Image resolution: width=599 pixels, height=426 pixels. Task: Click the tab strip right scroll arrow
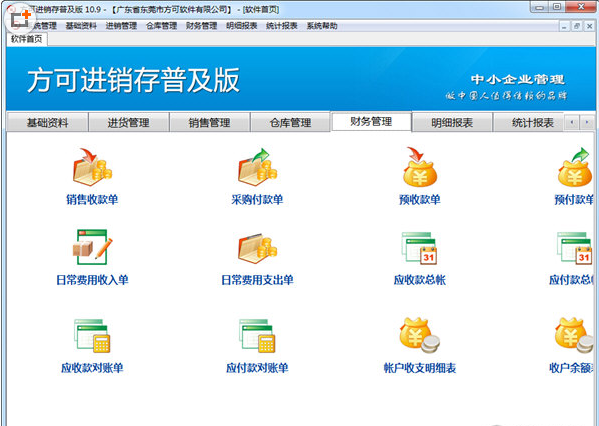587,122
